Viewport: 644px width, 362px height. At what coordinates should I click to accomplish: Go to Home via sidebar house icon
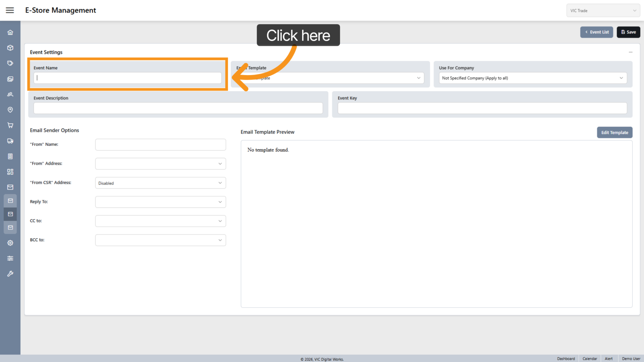[10, 33]
